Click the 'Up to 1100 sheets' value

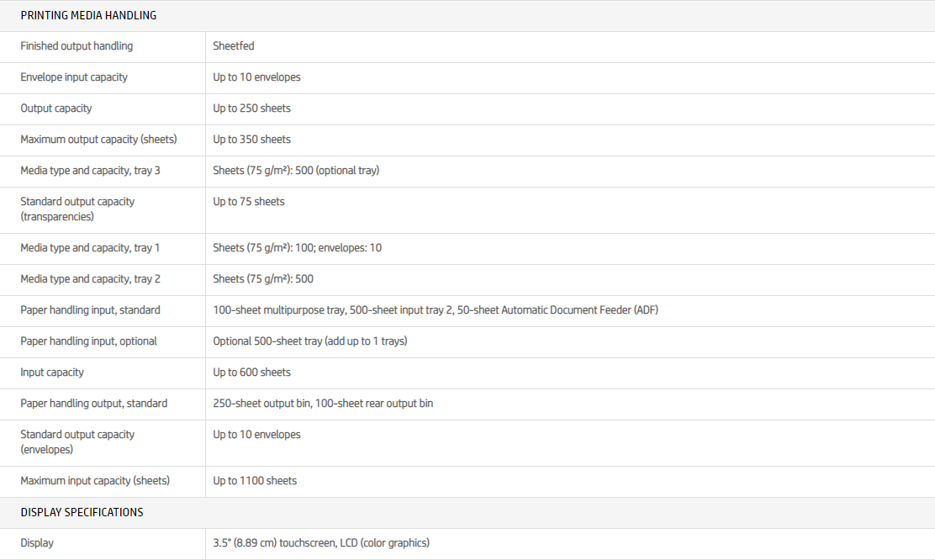click(x=255, y=481)
